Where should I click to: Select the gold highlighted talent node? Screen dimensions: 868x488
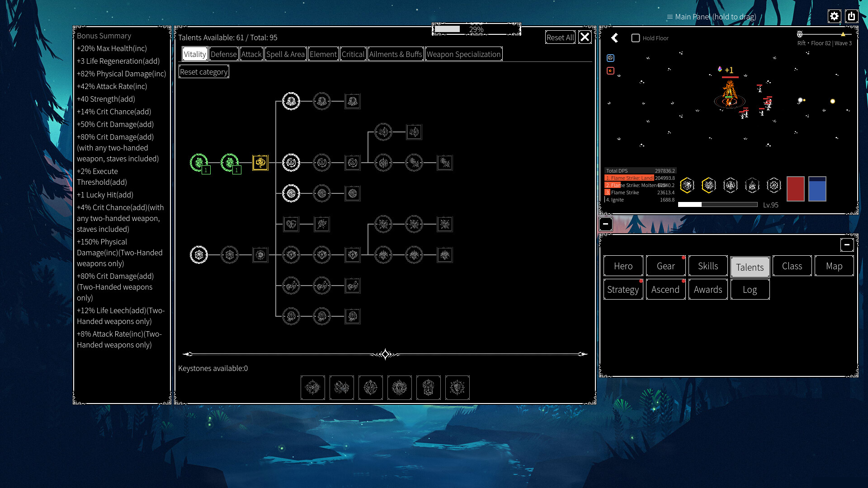tap(260, 163)
